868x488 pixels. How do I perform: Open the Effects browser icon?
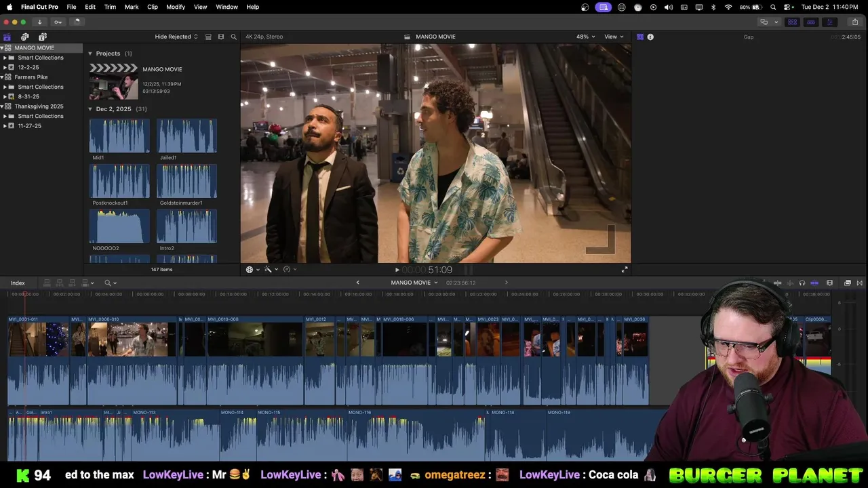848,283
